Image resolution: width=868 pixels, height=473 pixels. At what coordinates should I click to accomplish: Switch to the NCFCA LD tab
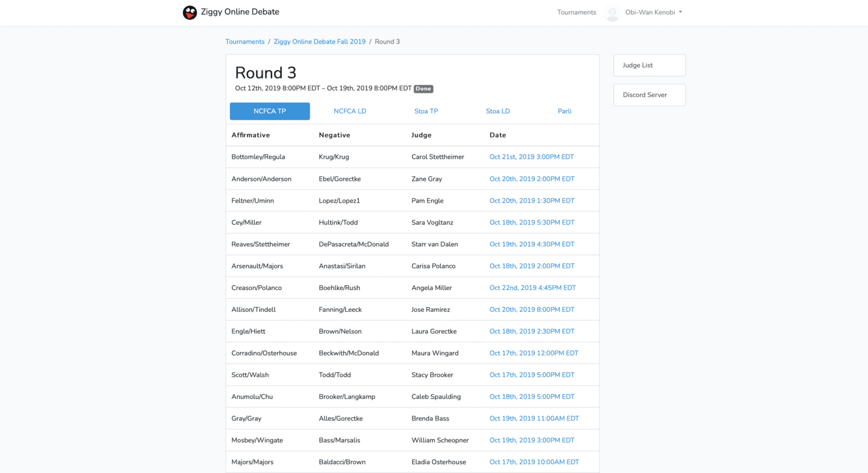click(x=350, y=111)
